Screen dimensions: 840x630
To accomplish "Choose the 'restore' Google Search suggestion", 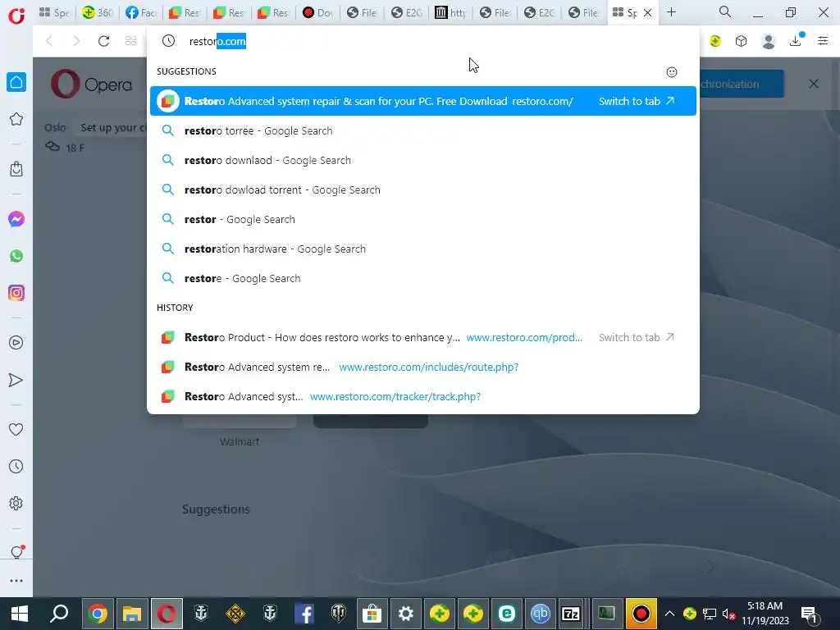I will 423,278.
